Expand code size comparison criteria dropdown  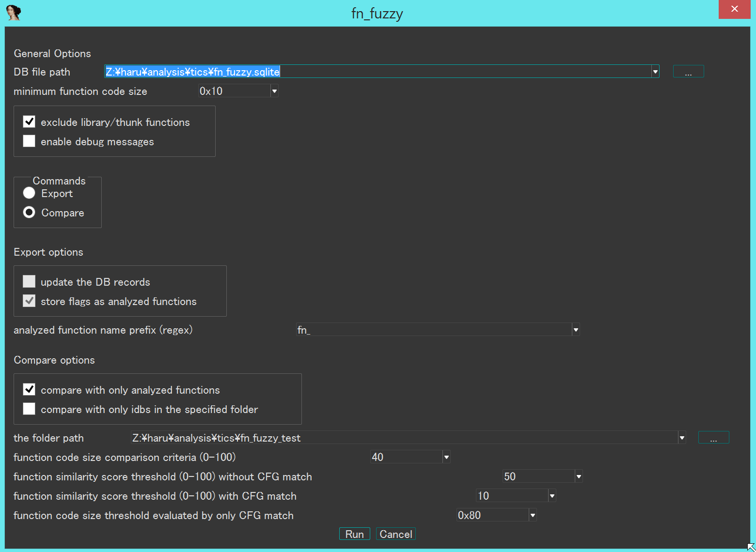pyautogui.click(x=446, y=457)
